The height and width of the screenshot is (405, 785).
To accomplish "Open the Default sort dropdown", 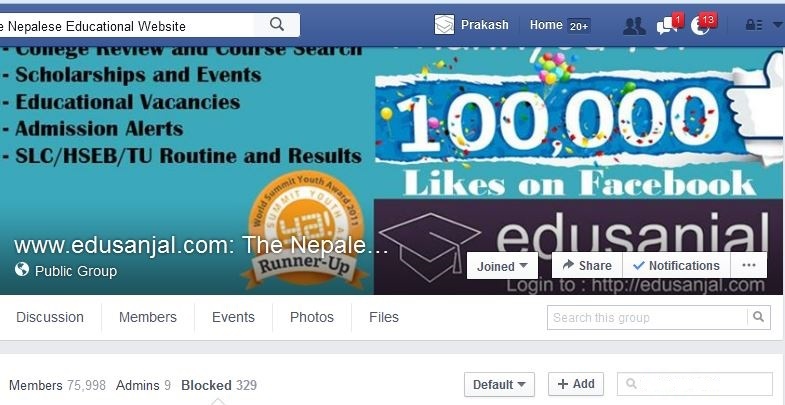I will (499, 384).
